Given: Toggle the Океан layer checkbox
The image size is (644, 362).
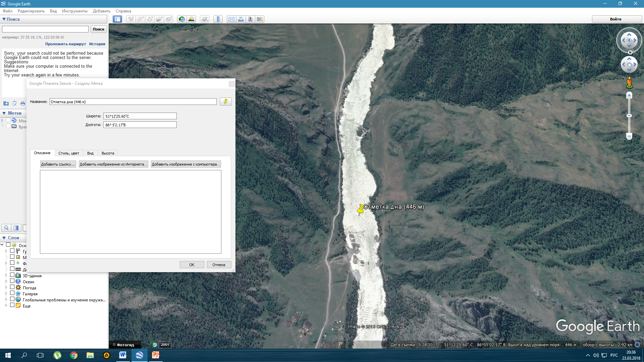Looking at the screenshot, I should click(x=12, y=281).
